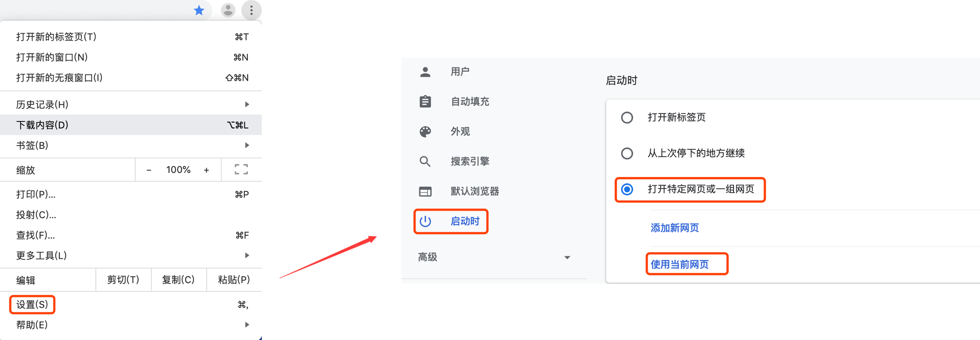Open the user profile avatar icon

(x=228, y=10)
